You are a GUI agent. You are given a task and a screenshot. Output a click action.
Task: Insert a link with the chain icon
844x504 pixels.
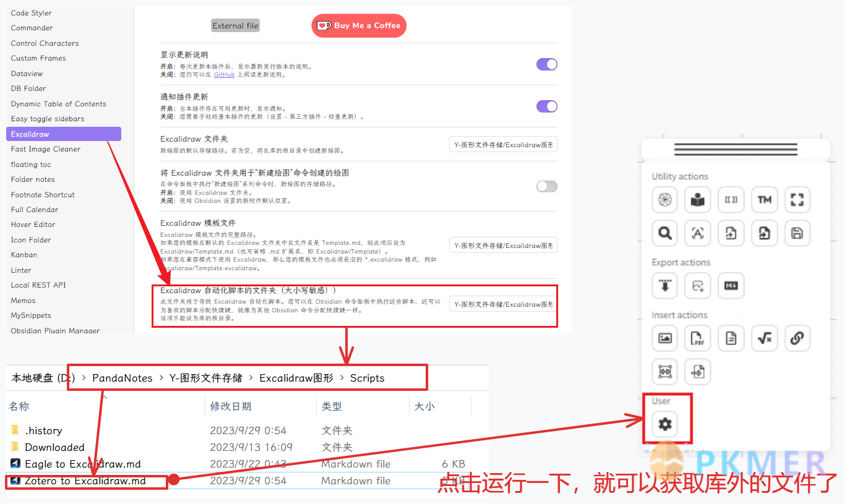tap(798, 338)
